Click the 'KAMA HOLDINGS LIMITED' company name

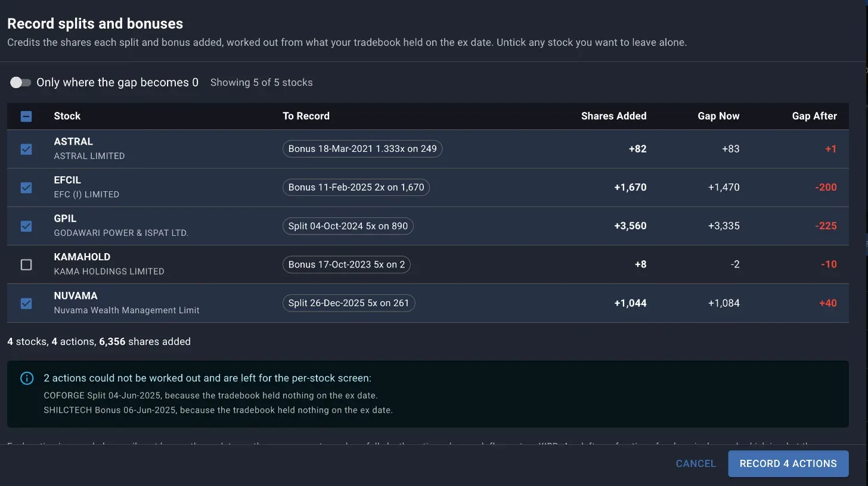click(109, 272)
